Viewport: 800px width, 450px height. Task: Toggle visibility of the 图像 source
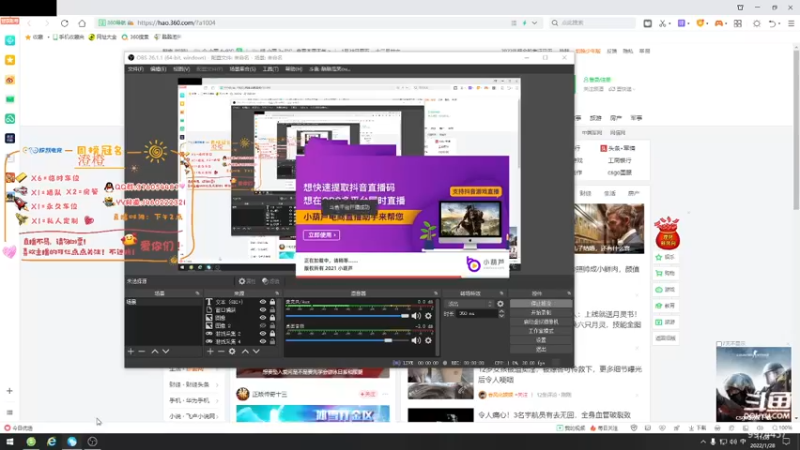tap(263, 318)
